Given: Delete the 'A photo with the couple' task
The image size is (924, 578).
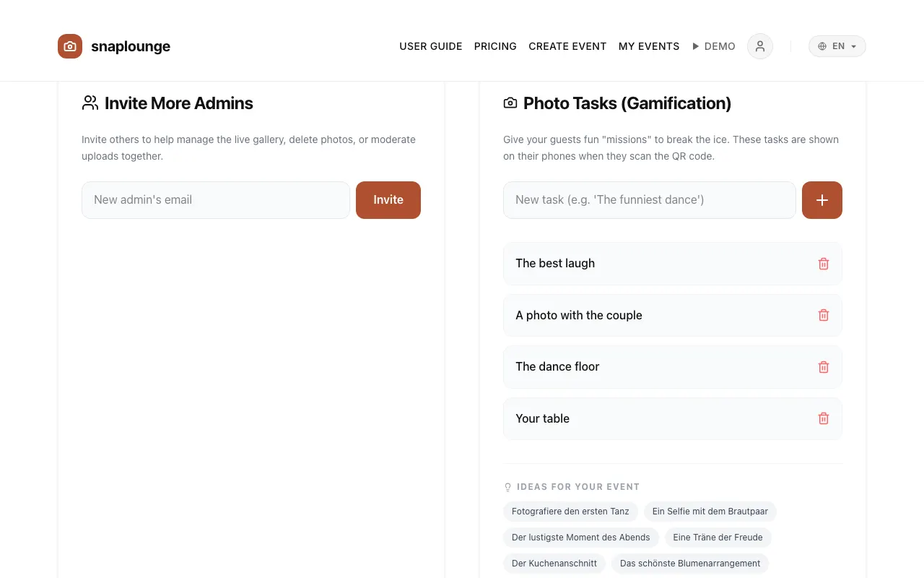Looking at the screenshot, I should tap(824, 315).
